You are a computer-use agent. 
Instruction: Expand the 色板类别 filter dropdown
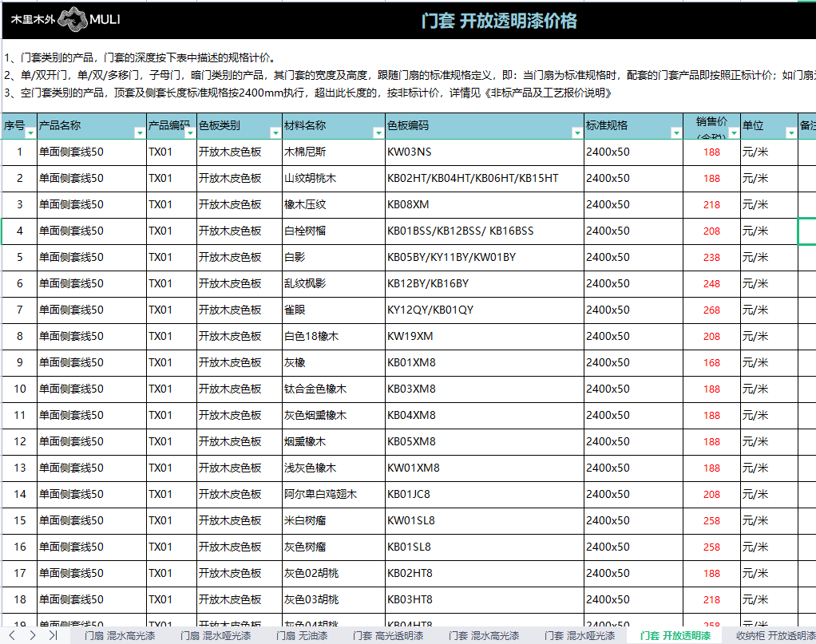click(x=275, y=133)
